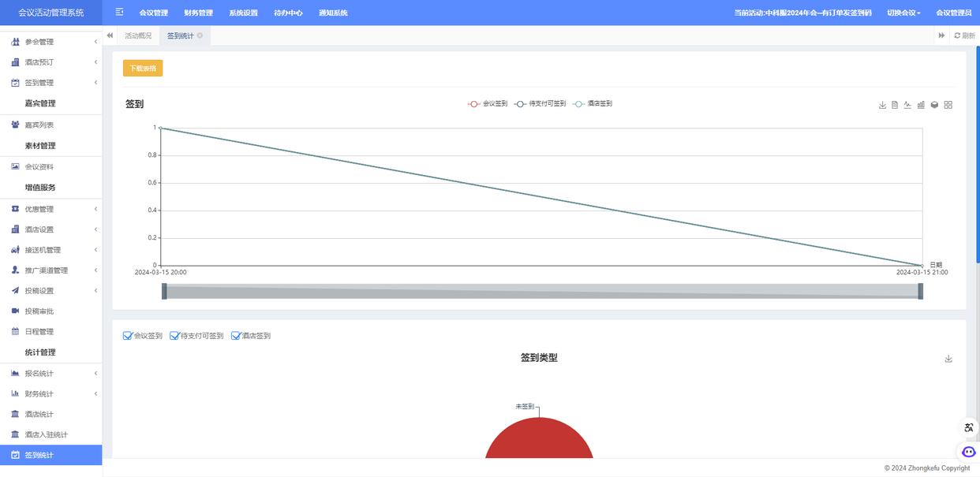Viewport: 980px width, 477px height.
Task: Open the 切换会议 dropdown
Action: (903, 13)
